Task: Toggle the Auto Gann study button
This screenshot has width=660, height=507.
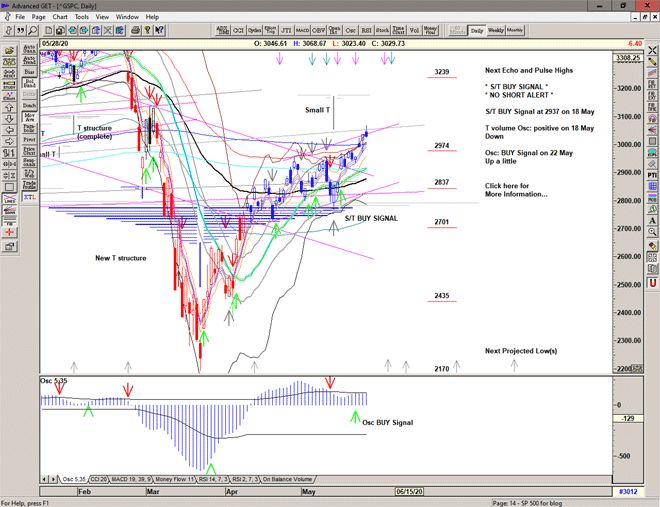Action: point(29,49)
